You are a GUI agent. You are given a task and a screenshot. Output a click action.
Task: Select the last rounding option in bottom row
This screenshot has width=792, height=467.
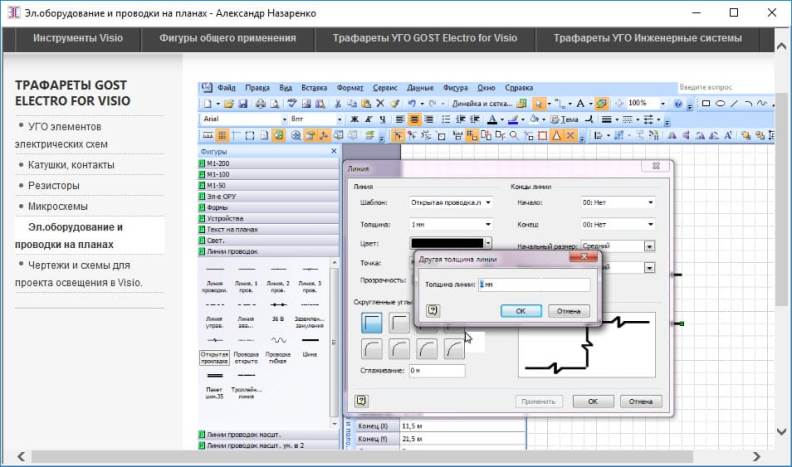click(454, 348)
